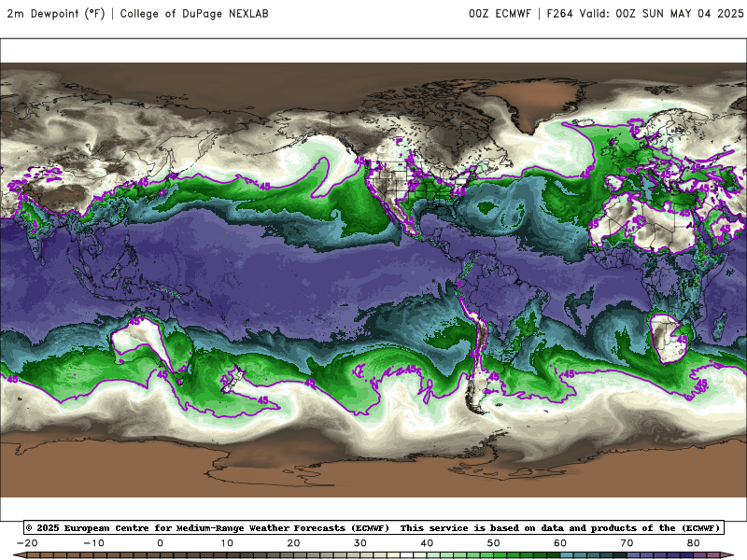Click the "30" color scale label

tap(360, 543)
